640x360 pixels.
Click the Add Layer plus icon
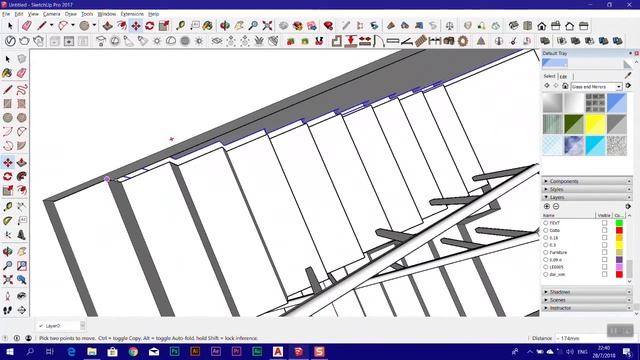point(547,207)
